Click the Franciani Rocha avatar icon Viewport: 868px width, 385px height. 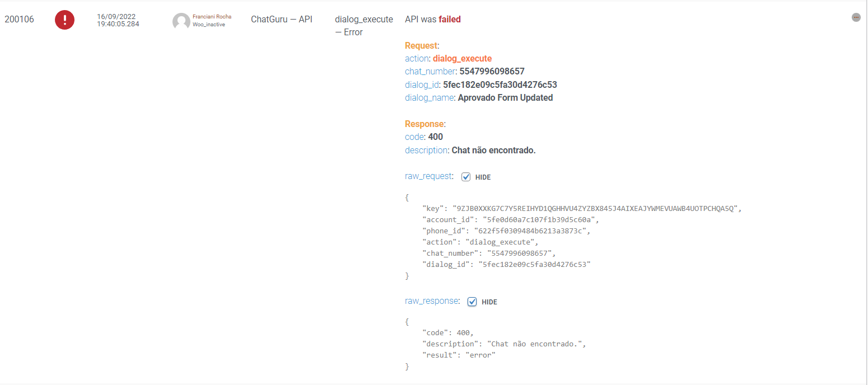(181, 21)
